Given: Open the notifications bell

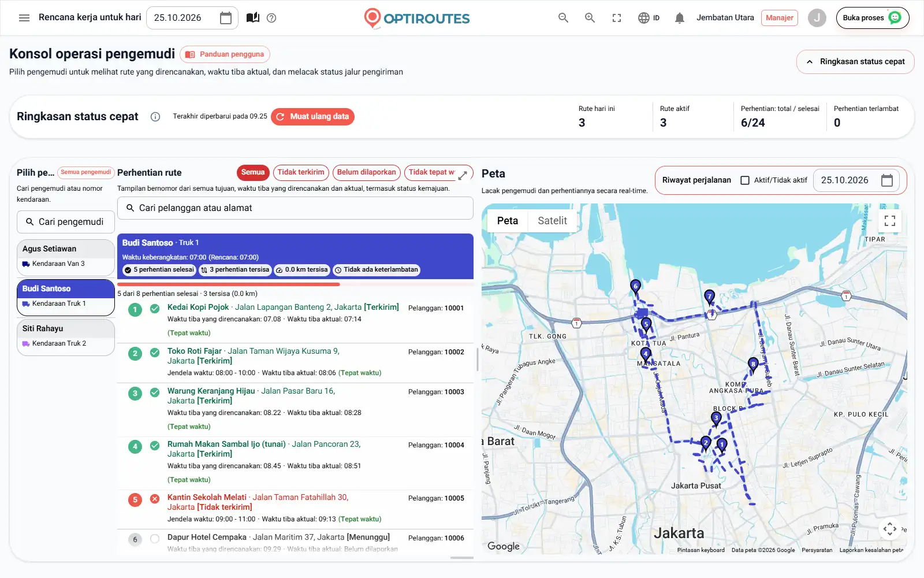Looking at the screenshot, I should pos(680,18).
